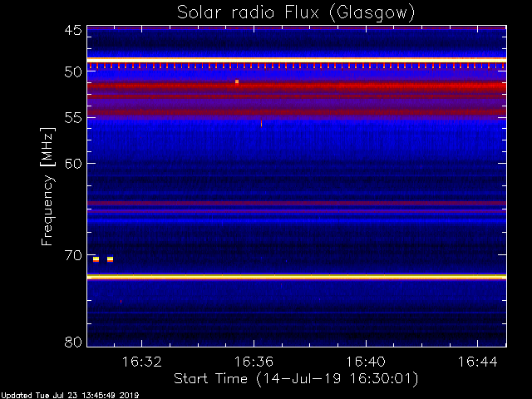This screenshot has height=399, width=532.
Task: Click the frequency tick label "50"
Action: point(73,72)
